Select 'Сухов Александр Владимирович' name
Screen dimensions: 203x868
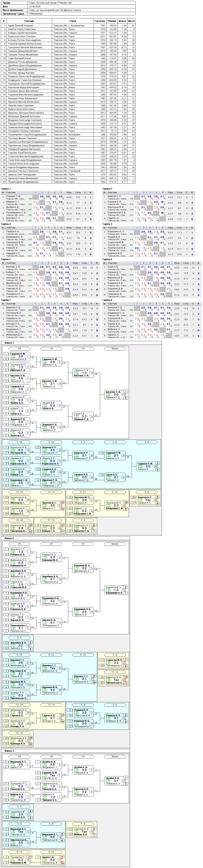[25, 160]
